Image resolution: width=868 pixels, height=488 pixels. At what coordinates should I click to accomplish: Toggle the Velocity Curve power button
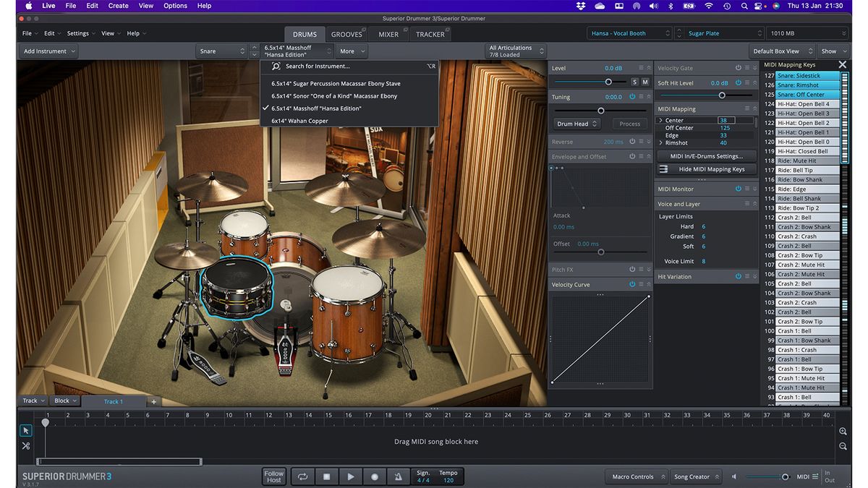(634, 284)
